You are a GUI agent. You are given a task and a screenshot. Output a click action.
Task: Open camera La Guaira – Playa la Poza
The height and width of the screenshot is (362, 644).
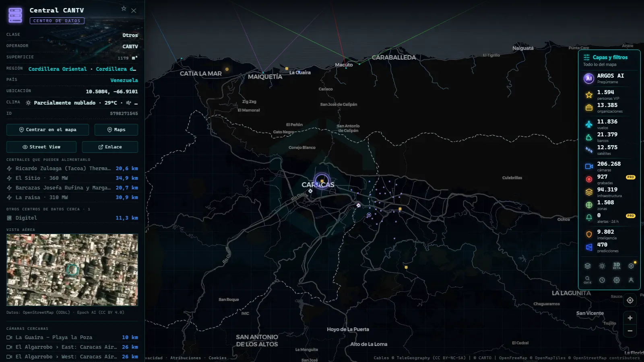click(x=72, y=337)
